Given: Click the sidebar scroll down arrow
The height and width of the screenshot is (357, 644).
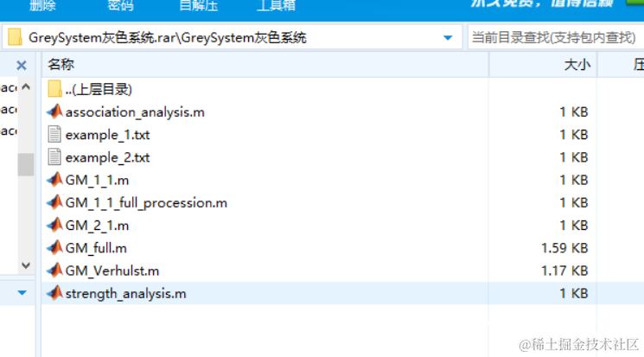Looking at the screenshot, I should [x=26, y=265].
